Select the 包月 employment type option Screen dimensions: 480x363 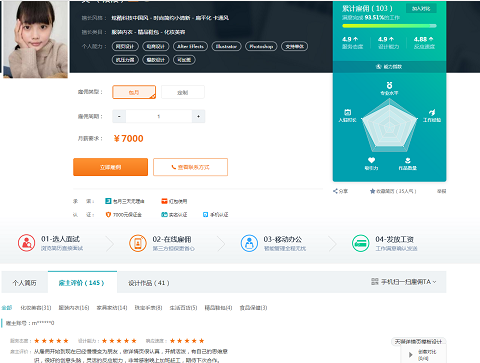click(134, 92)
